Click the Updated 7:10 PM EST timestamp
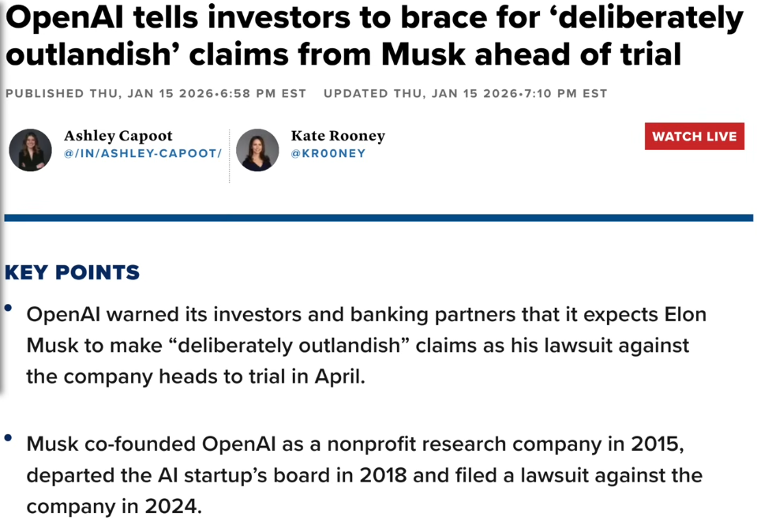 coord(465,93)
